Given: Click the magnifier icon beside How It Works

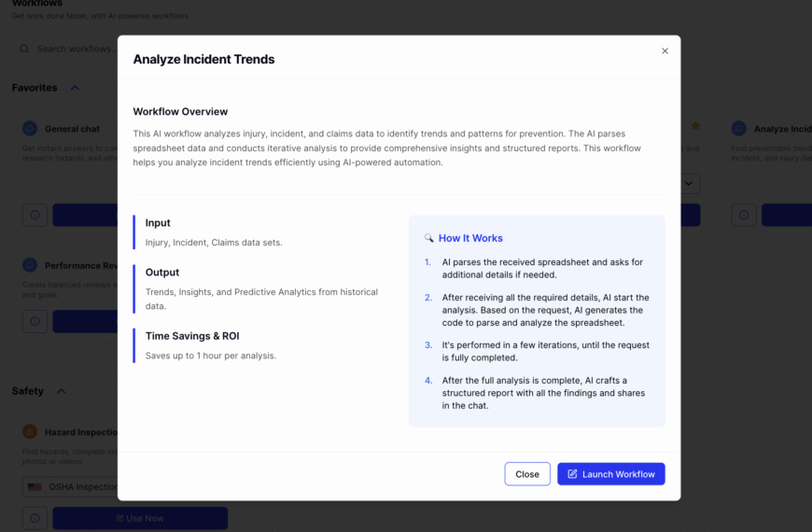Looking at the screenshot, I should click(x=428, y=238).
